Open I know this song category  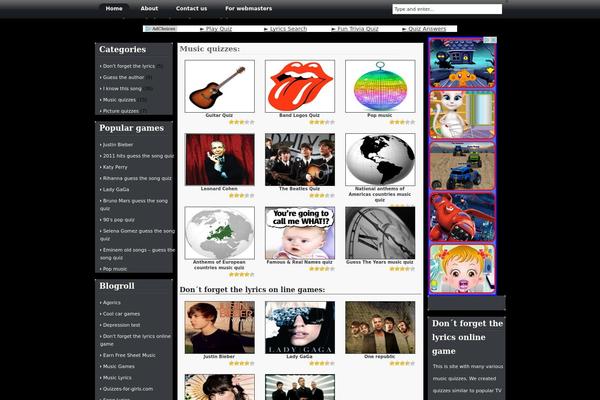coord(122,88)
